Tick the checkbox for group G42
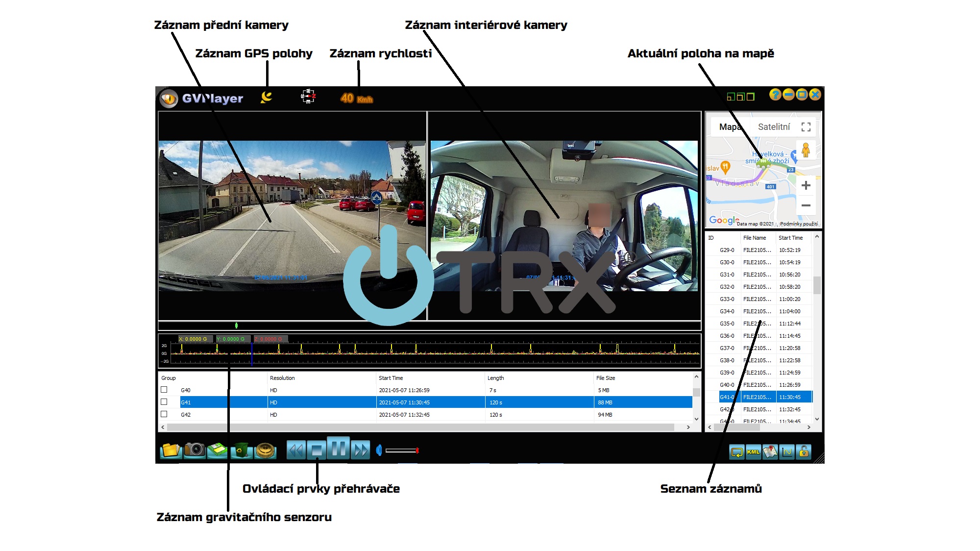 [x=164, y=414]
